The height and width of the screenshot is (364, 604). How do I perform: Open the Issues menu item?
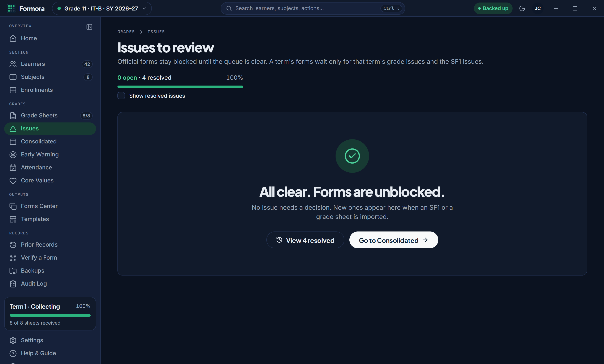50,129
